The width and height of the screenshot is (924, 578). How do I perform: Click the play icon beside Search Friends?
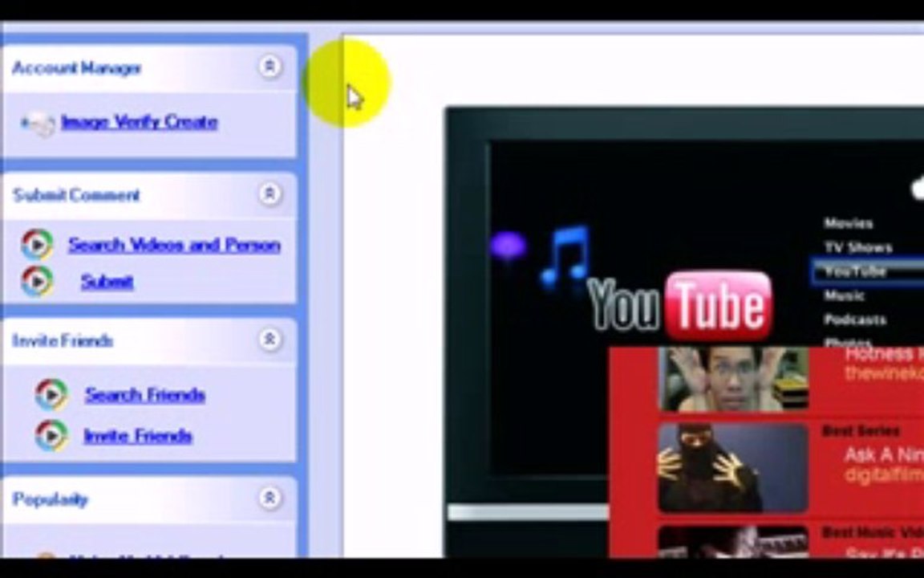pos(51,395)
